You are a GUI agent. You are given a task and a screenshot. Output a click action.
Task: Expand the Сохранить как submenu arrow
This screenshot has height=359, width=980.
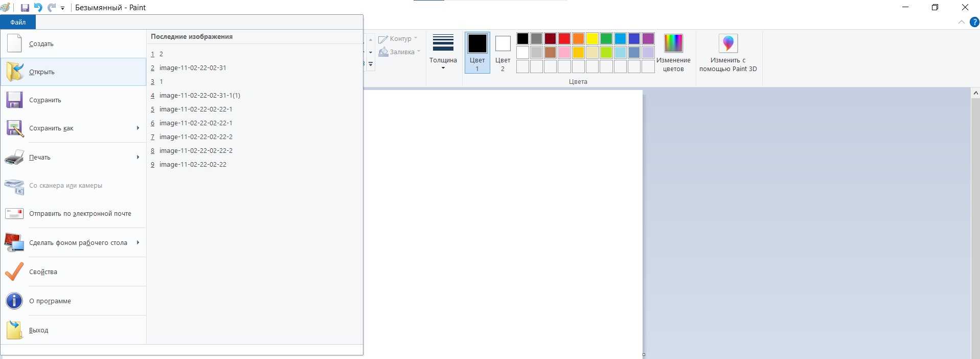coord(138,128)
